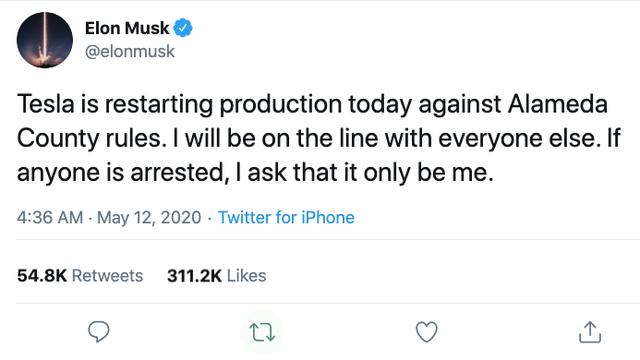Open Elon Musk's rocket launch profile picture

pyautogui.click(x=45, y=40)
